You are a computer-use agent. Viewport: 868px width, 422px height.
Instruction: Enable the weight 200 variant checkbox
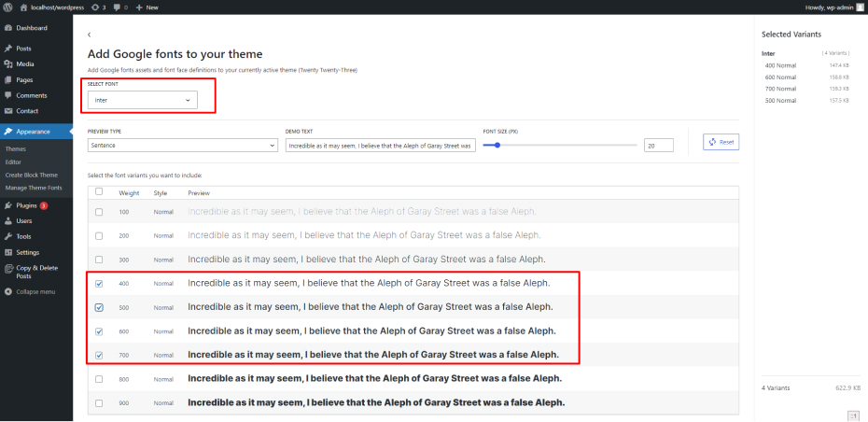point(99,236)
